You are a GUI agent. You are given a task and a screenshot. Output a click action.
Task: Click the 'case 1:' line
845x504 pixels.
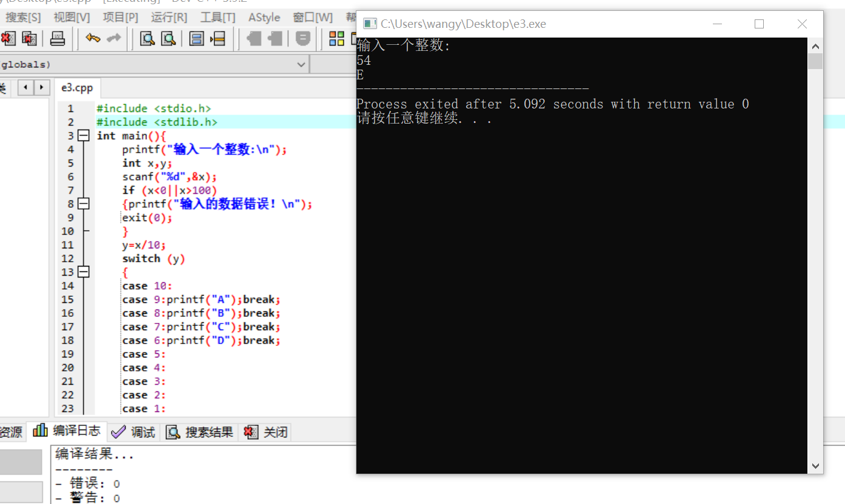[x=144, y=409]
